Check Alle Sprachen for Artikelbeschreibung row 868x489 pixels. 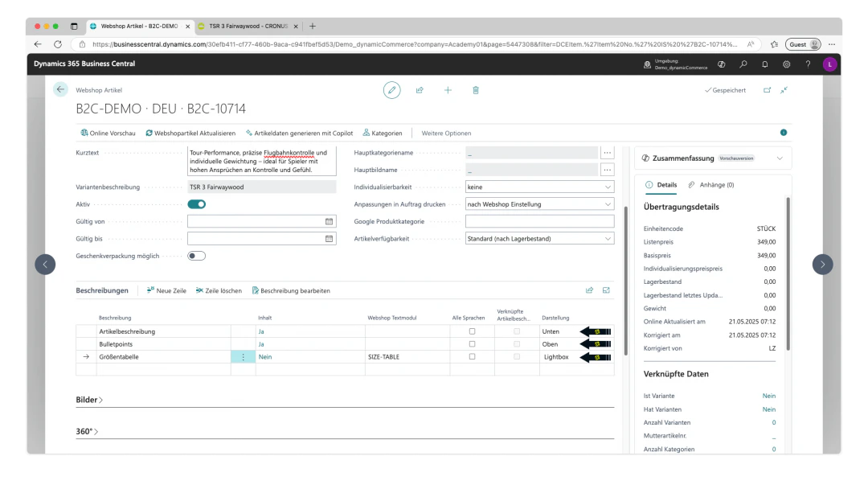tap(473, 331)
